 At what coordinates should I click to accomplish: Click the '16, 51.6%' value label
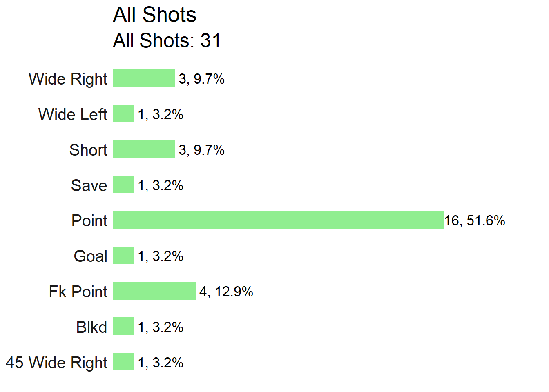[x=475, y=220]
